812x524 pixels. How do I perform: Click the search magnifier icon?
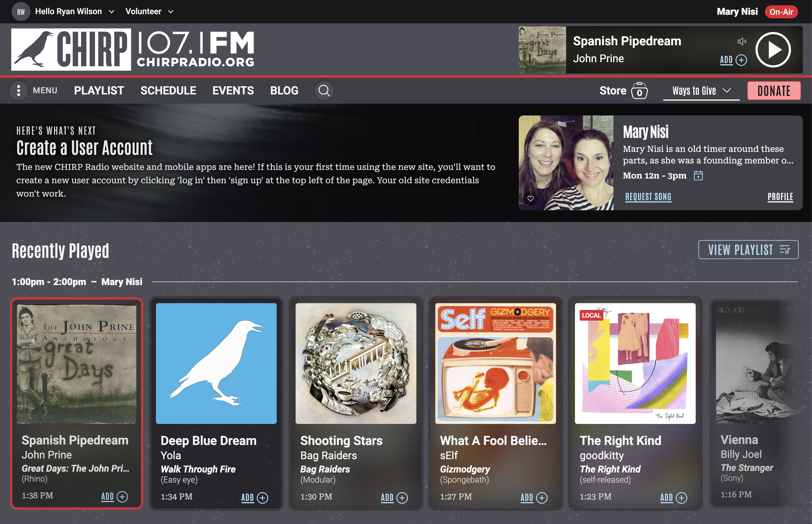(324, 91)
